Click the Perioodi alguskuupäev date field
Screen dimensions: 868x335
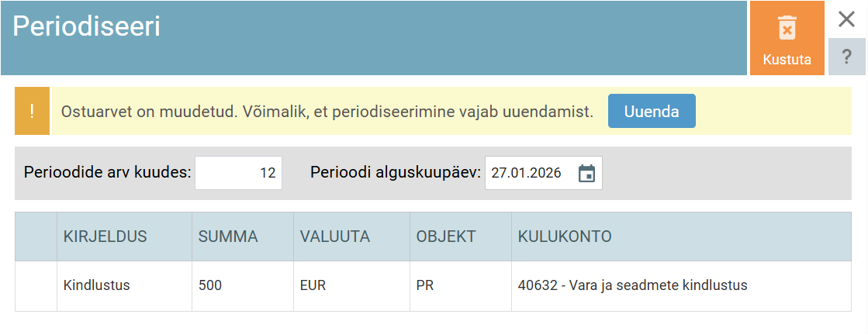coord(544,173)
